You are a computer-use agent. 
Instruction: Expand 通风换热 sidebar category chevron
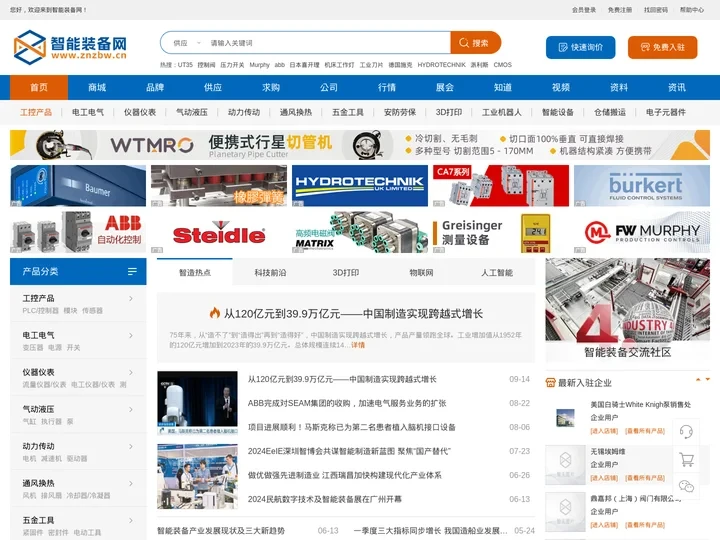coord(131,484)
